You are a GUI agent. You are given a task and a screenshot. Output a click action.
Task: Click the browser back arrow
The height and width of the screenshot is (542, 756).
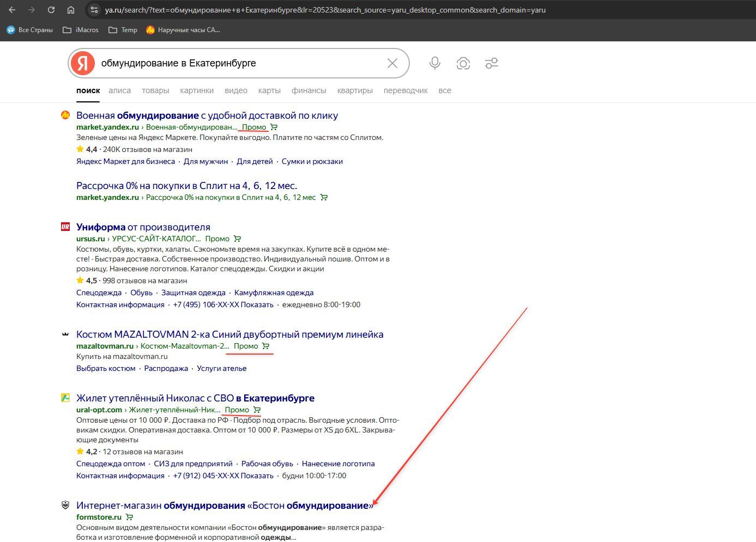pyautogui.click(x=12, y=10)
